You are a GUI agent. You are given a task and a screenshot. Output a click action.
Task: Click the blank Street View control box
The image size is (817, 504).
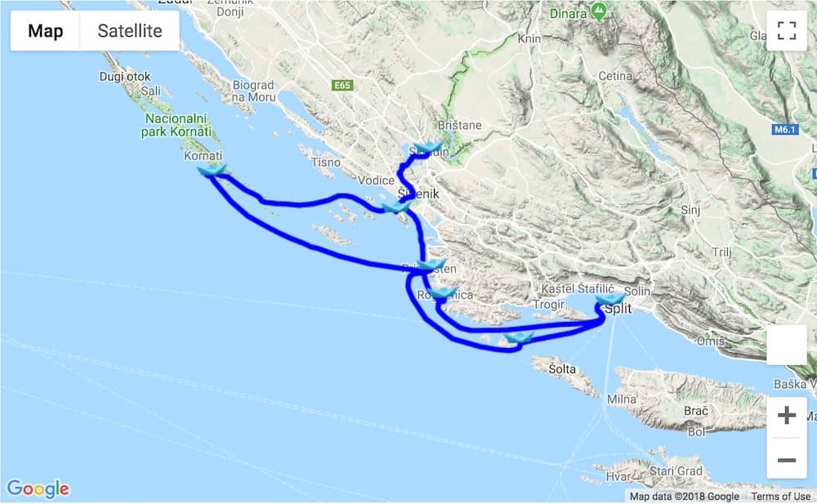[x=786, y=345]
